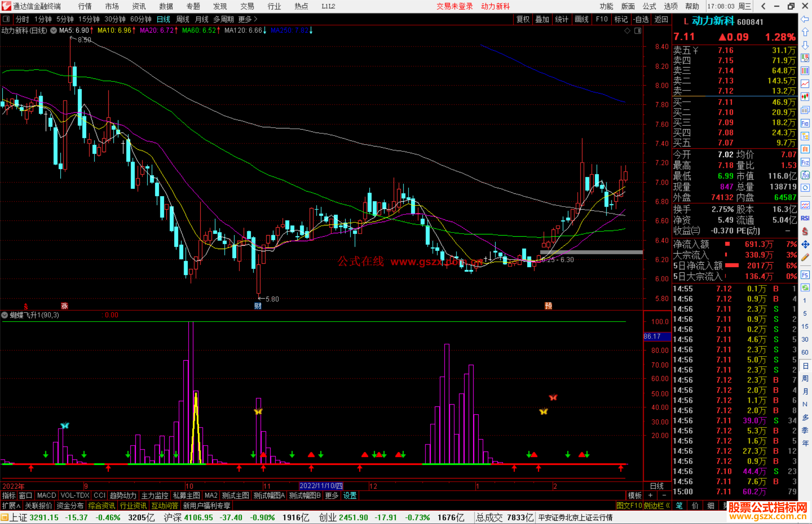The image size is (812, 524).
Task: Click the 设置 link in indicator bar
Action: 350,495
